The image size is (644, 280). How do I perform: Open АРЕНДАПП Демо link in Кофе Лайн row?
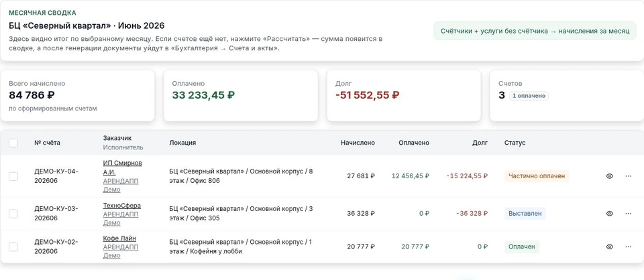point(121,251)
